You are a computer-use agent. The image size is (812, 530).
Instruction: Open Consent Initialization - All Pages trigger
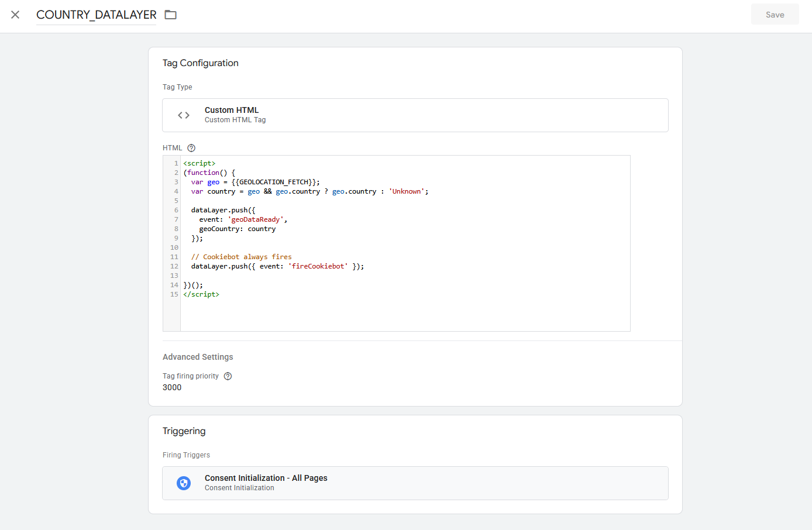415,483
